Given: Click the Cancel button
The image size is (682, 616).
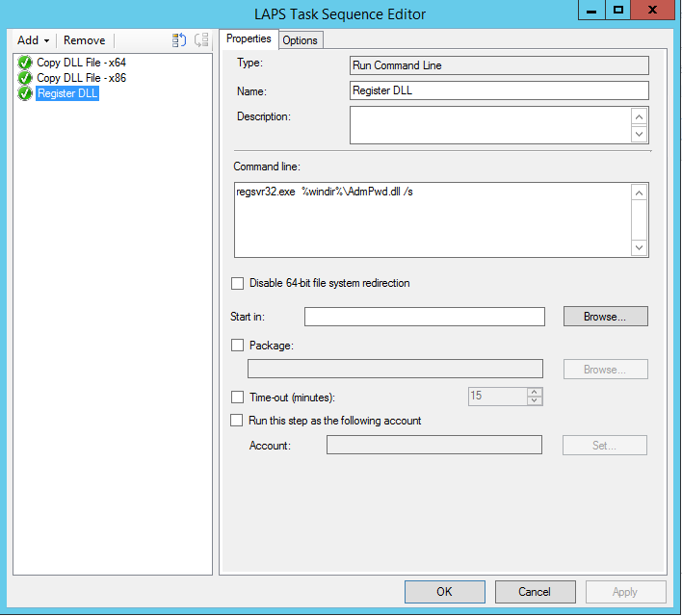Looking at the screenshot, I should pyautogui.click(x=535, y=592).
